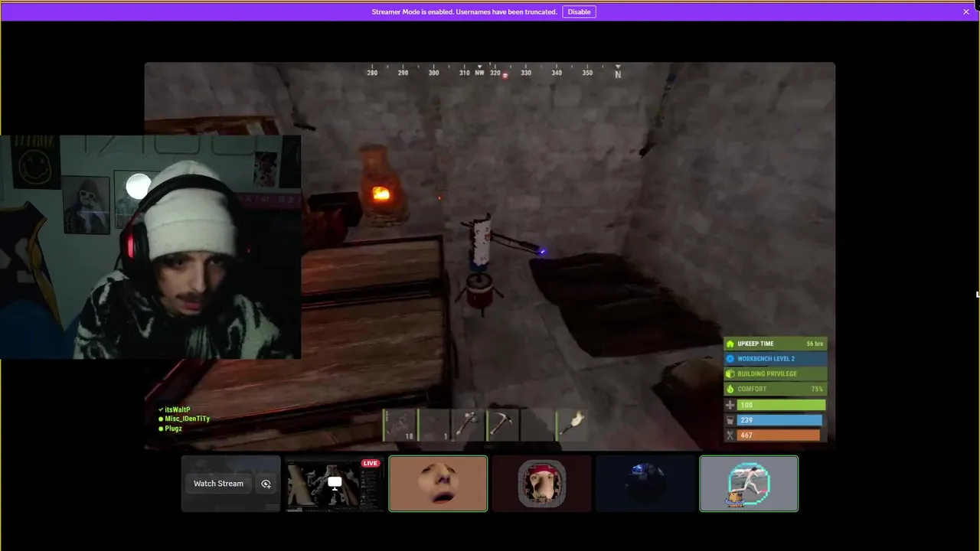Click the WORKBENCH LEVEL 2 label
980x551 pixels.
coord(766,359)
